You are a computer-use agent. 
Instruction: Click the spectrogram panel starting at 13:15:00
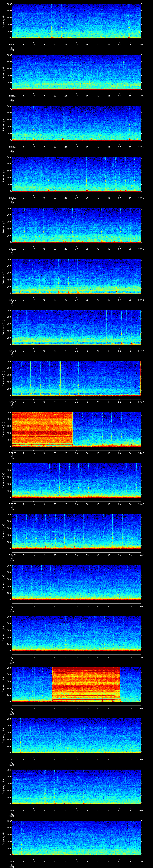click(76, 72)
